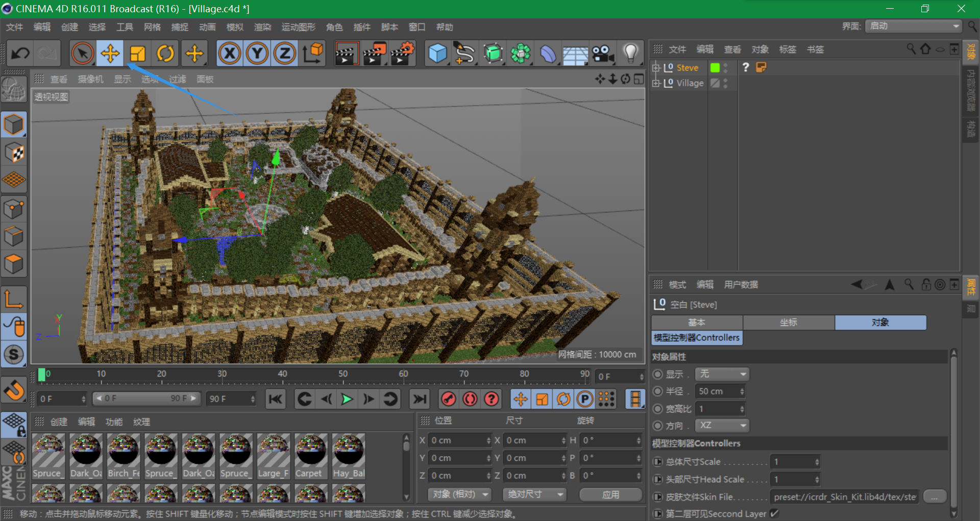Click the object manager search icon
The width and height of the screenshot is (980, 521).
coord(911,49)
